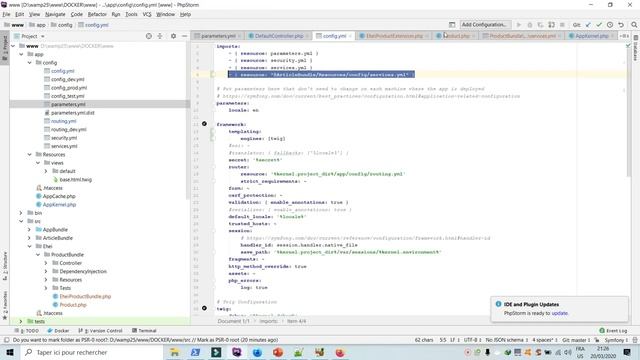Click Locate file target icon in Project panel

tap(149, 36)
